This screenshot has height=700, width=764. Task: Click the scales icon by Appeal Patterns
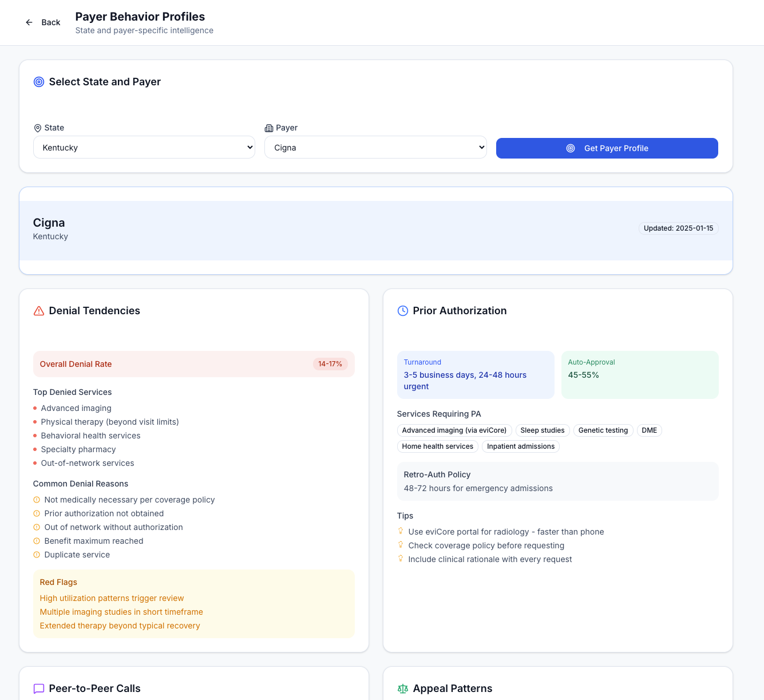click(403, 689)
